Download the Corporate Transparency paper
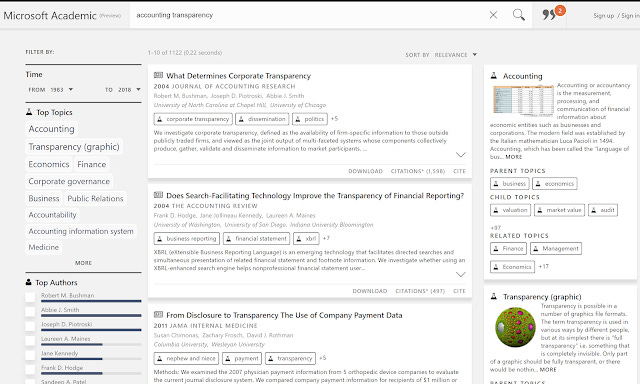The width and height of the screenshot is (640, 384). click(x=365, y=171)
